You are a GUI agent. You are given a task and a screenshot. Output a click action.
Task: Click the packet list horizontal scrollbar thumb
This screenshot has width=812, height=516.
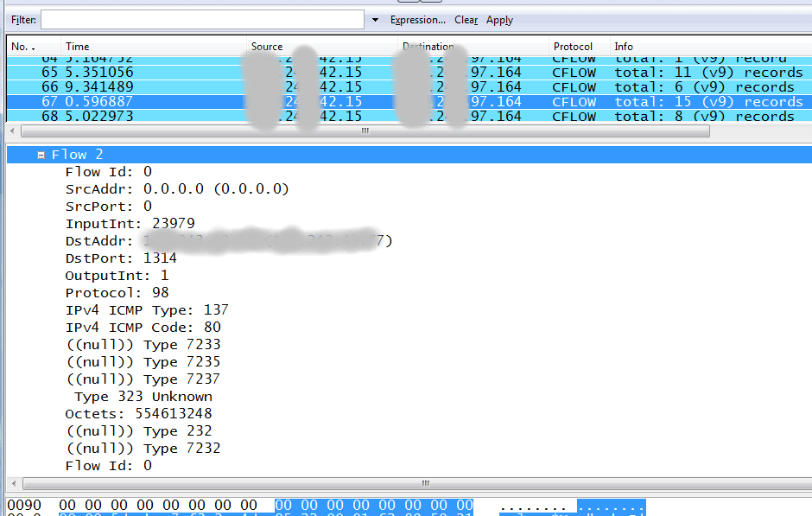[x=365, y=131]
